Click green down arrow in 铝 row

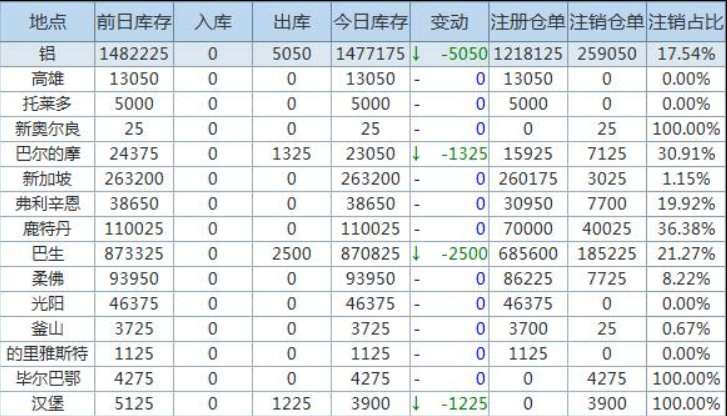tap(417, 54)
